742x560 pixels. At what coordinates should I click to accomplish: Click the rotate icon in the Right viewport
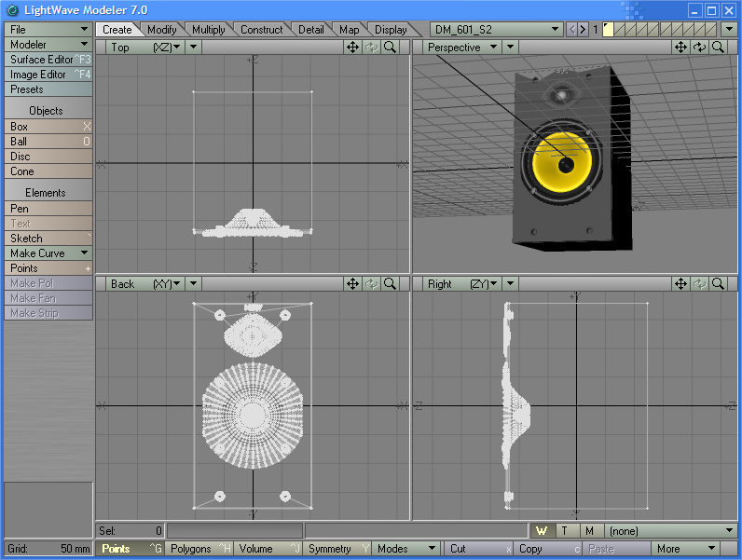click(x=699, y=284)
